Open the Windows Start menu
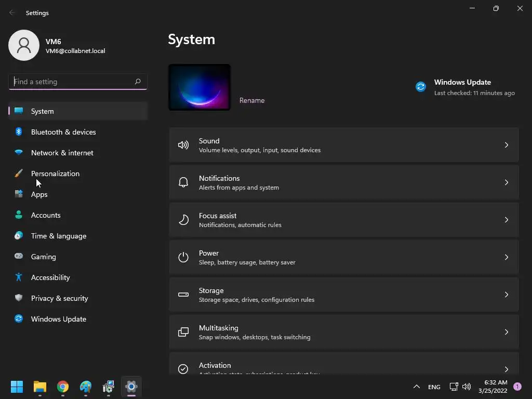 (x=17, y=387)
